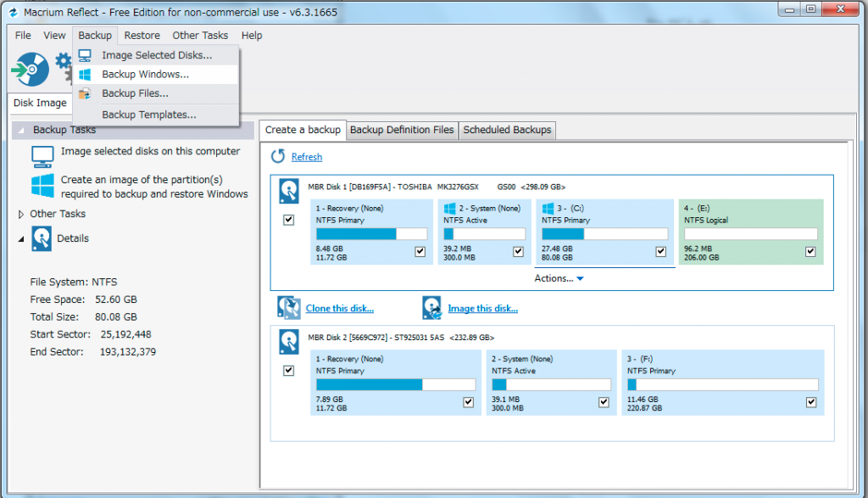This screenshot has height=498, width=868.
Task: Uncheck Disk 1 Recovery partition checkbox
Action: pos(420,251)
